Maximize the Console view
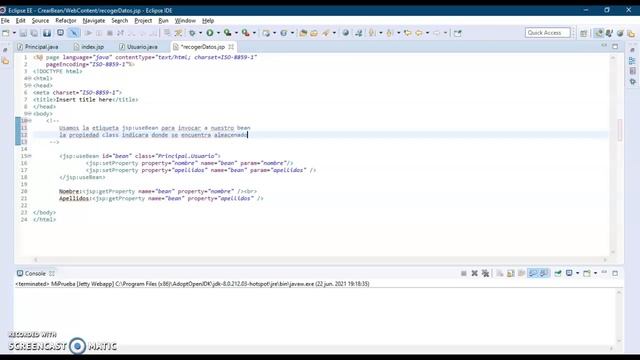Screen dimensions: 640x360 coord(615,273)
